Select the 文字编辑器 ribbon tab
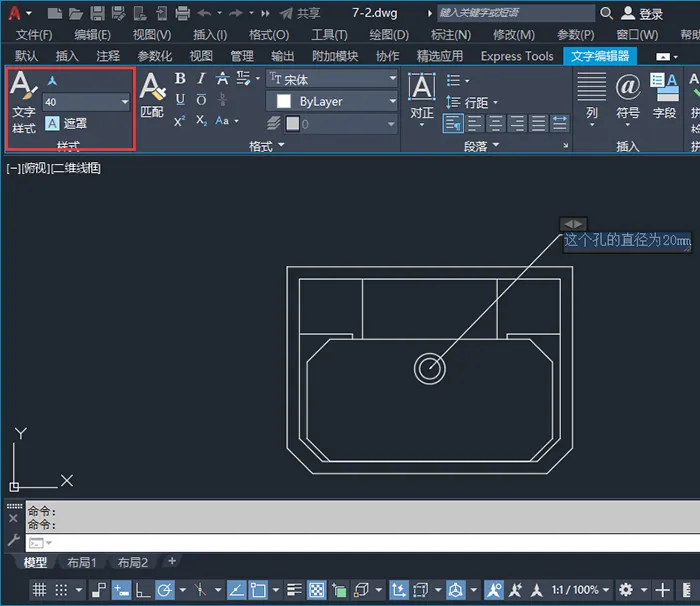Image resolution: width=700 pixels, height=606 pixels. pos(600,56)
